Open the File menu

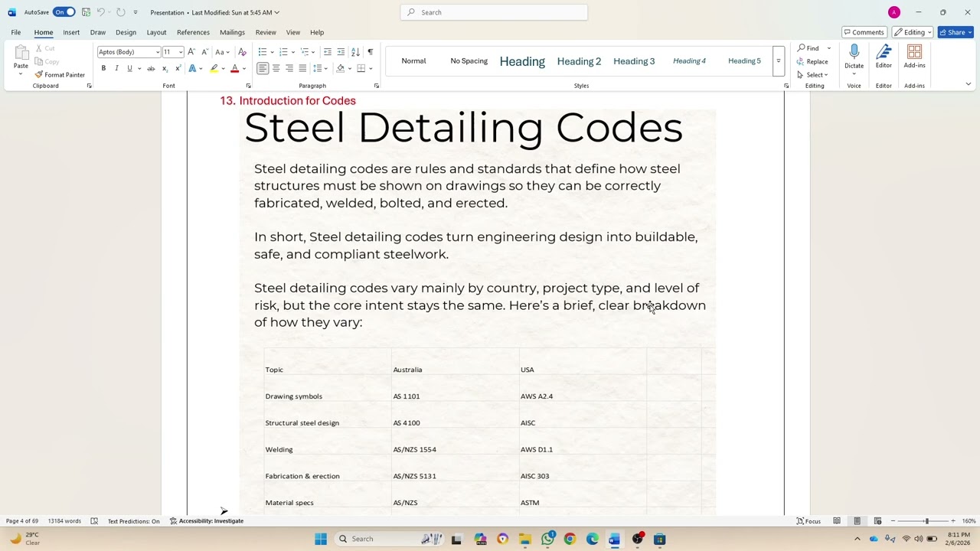(15, 32)
